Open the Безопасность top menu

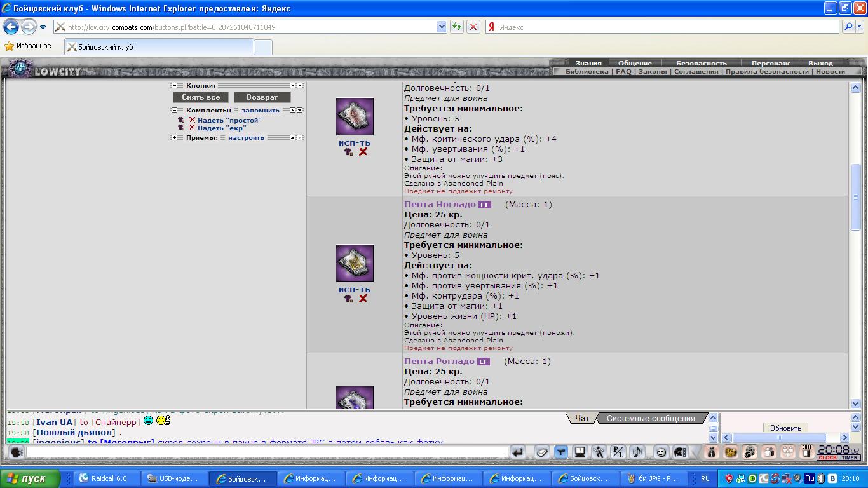point(701,63)
